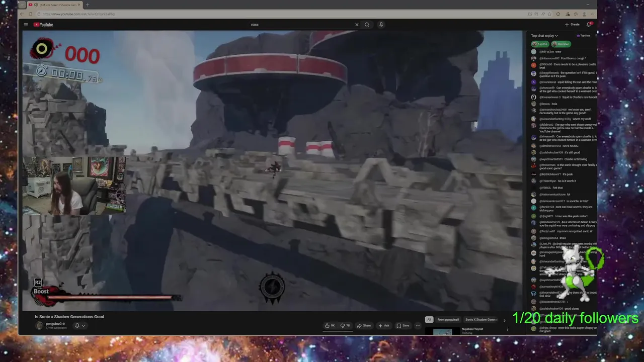This screenshot has width=644, height=362.
Task: Open the @evanniecat chat avatar
Action: pos(534,82)
